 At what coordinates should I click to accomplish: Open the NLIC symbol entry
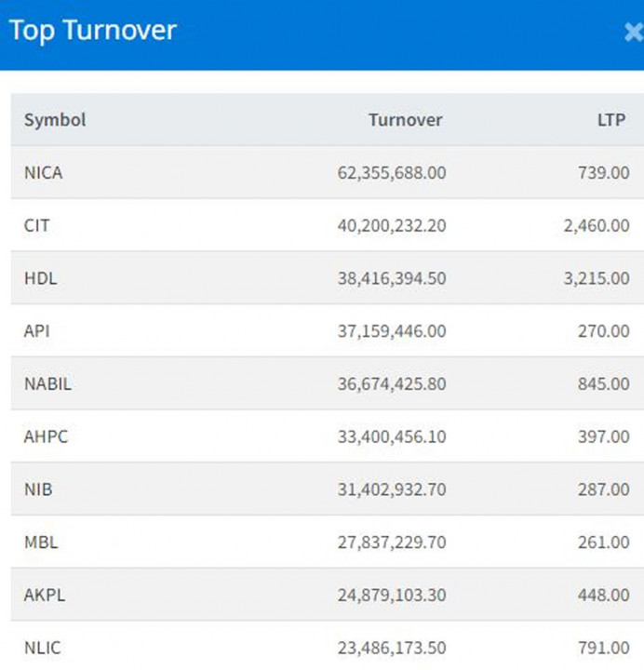pos(43,648)
